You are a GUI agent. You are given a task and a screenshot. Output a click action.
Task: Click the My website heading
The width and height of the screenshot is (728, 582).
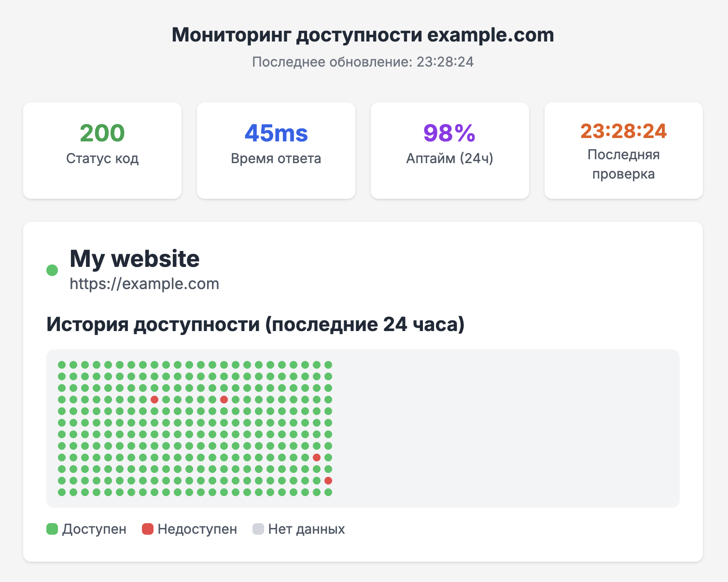click(135, 259)
